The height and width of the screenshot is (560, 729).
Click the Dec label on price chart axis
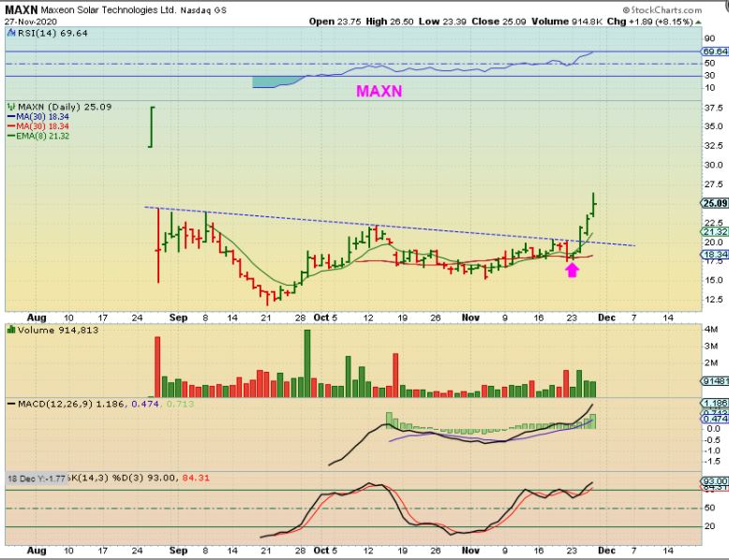[607, 317]
